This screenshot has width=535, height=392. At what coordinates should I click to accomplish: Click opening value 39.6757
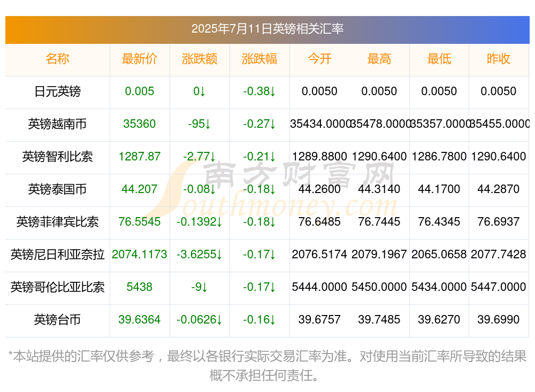tap(319, 320)
